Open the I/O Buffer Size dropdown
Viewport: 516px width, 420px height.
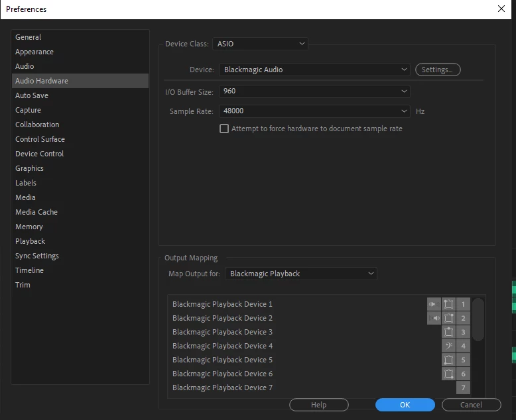pyautogui.click(x=314, y=91)
